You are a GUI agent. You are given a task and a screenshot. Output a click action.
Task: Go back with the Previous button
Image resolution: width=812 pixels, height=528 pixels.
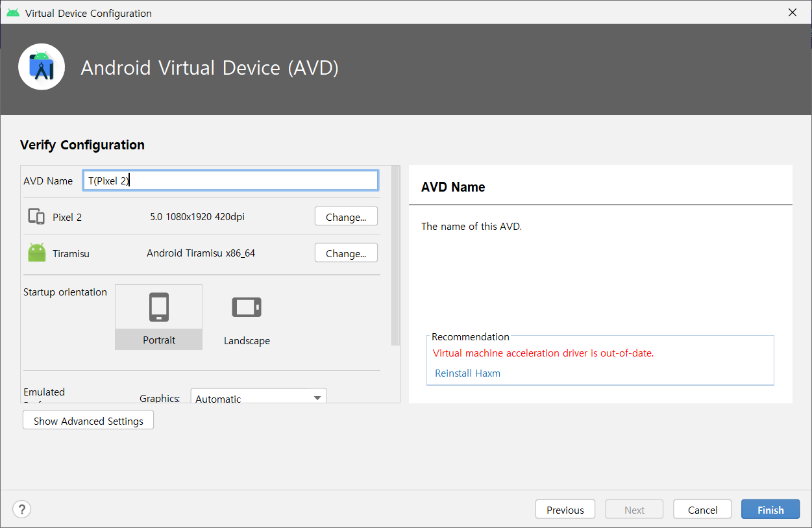(565, 510)
